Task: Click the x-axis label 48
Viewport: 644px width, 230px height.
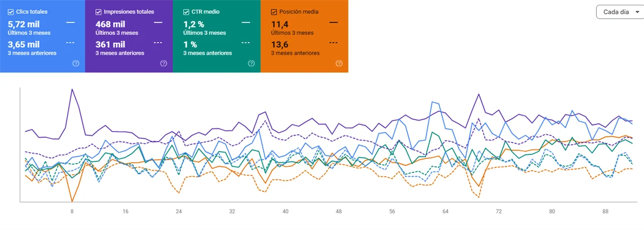Action: (x=339, y=212)
